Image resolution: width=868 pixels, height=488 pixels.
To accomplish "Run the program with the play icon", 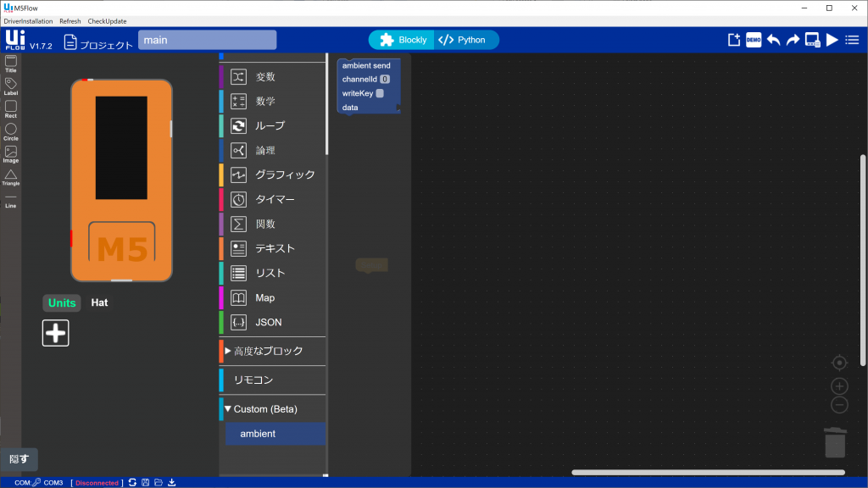I will (x=832, y=39).
